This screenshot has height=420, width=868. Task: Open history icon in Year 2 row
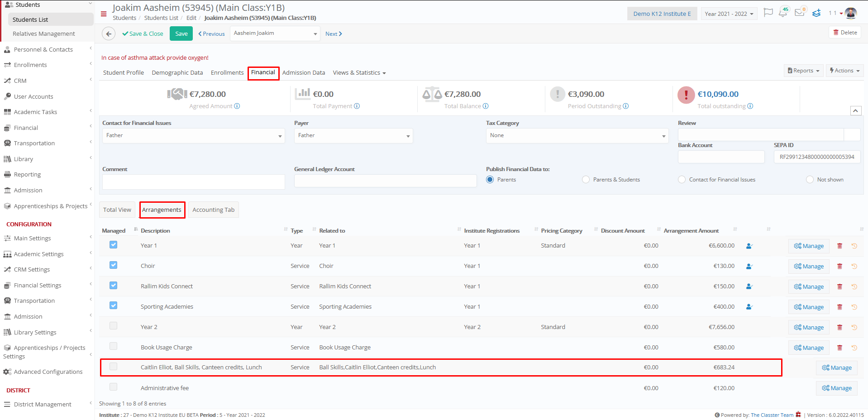(854, 327)
